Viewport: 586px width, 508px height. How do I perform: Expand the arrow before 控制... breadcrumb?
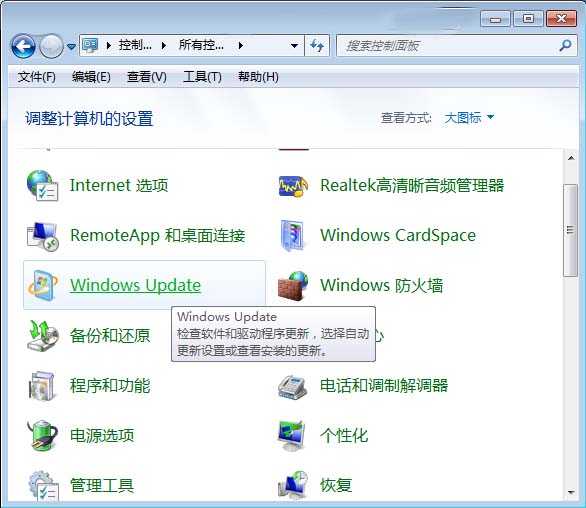(109, 46)
